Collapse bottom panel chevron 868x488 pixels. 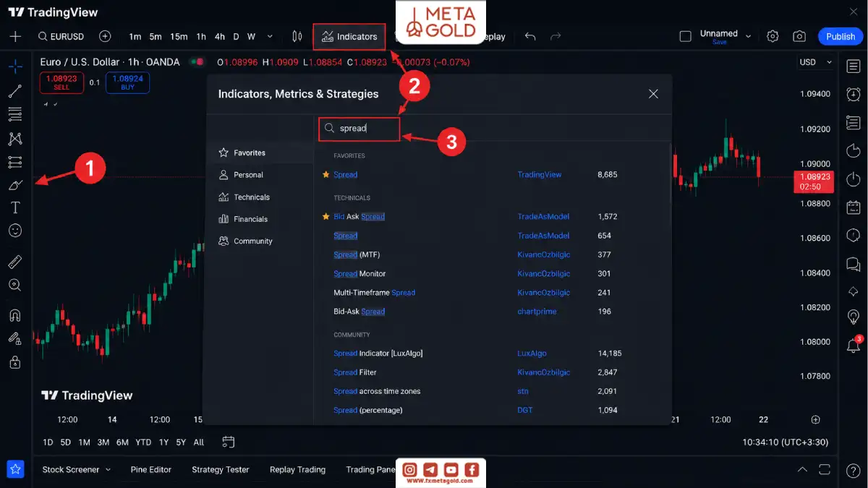click(x=802, y=469)
